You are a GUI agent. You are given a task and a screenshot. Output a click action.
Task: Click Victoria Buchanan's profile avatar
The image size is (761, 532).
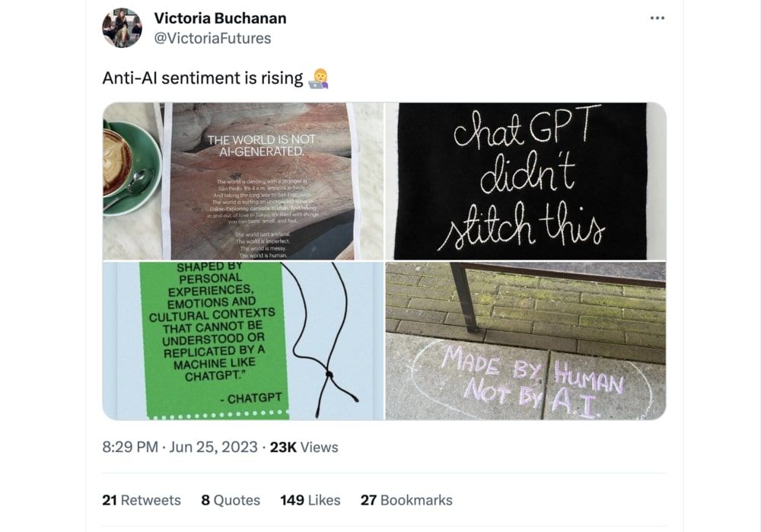coord(122,27)
